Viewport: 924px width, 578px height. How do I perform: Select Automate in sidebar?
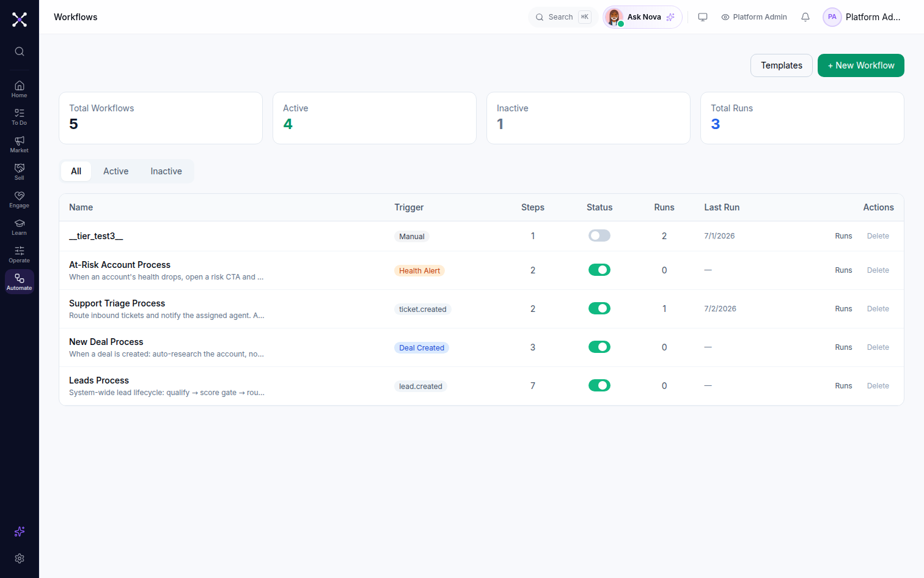(x=20, y=282)
